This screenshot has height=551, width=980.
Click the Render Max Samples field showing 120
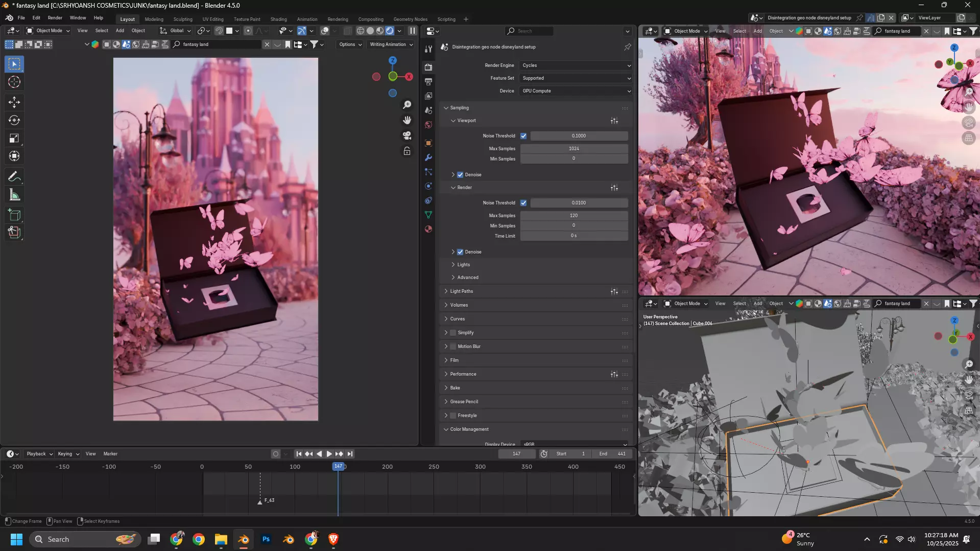click(574, 216)
